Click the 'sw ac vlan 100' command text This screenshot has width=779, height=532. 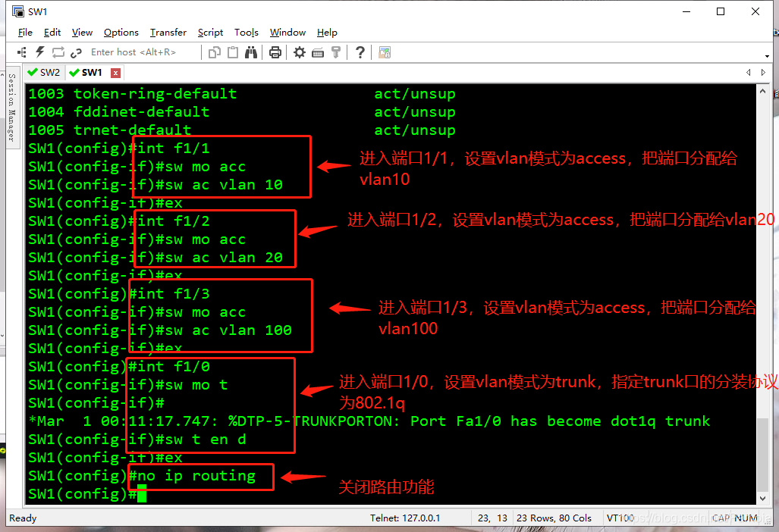[x=228, y=330]
